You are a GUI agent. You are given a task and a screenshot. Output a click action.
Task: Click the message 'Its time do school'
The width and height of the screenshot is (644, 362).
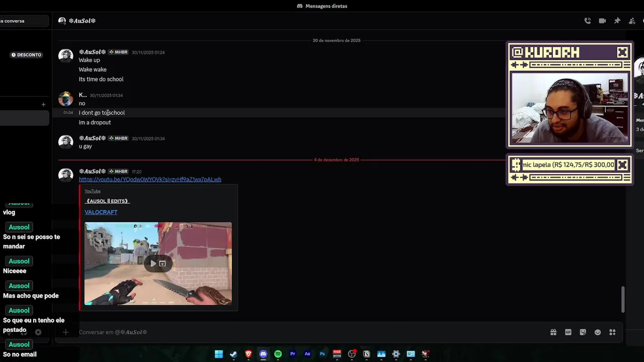pyautogui.click(x=101, y=79)
